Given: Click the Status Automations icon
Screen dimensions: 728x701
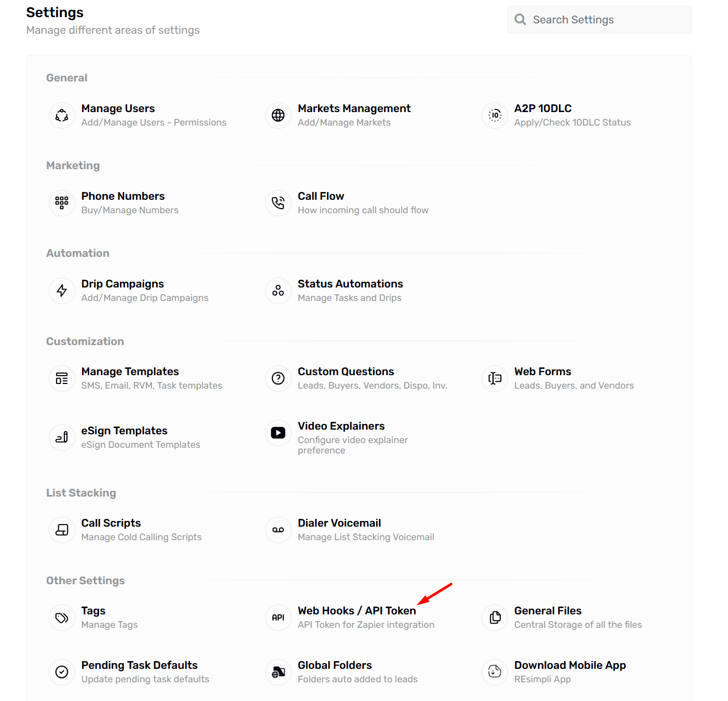Looking at the screenshot, I should (278, 291).
